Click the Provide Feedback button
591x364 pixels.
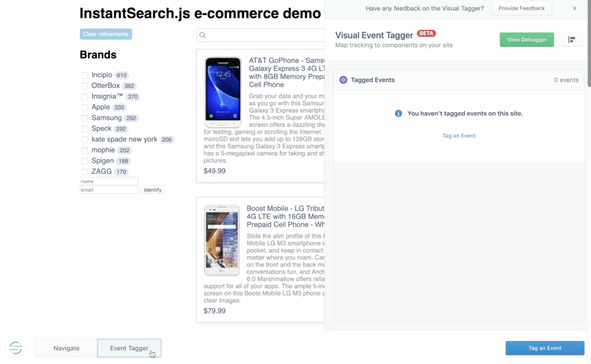(x=521, y=8)
